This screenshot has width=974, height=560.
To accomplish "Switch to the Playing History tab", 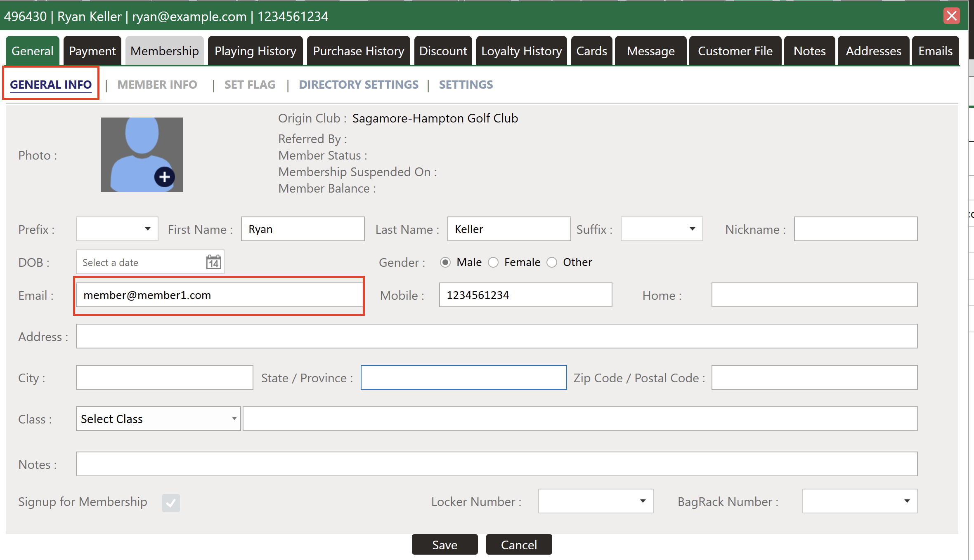I will pos(255,51).
